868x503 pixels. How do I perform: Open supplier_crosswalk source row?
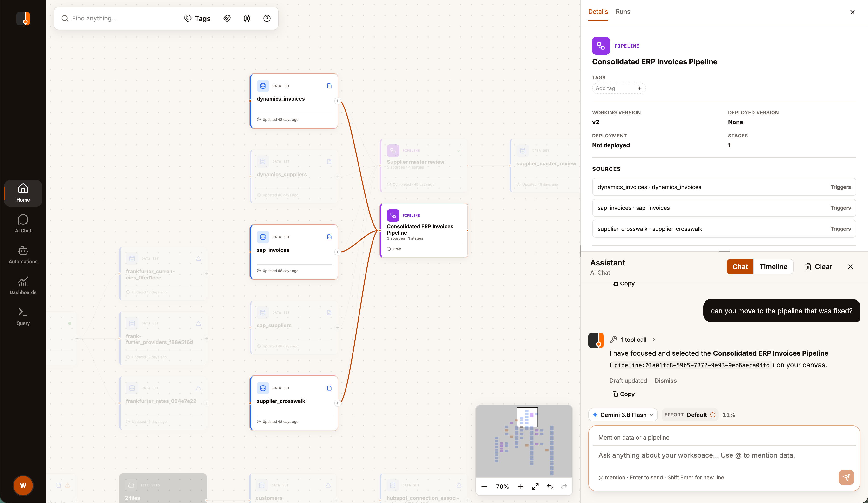(x=724, y=228)
